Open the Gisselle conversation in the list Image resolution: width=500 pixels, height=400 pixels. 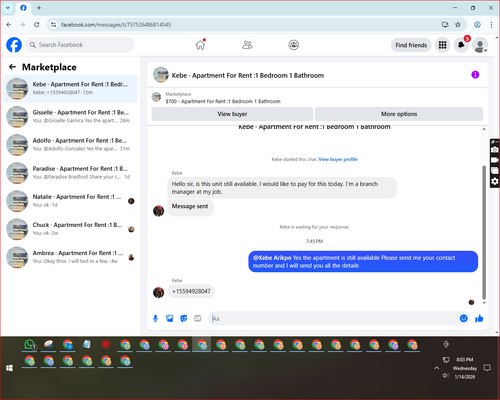point(70,116)
